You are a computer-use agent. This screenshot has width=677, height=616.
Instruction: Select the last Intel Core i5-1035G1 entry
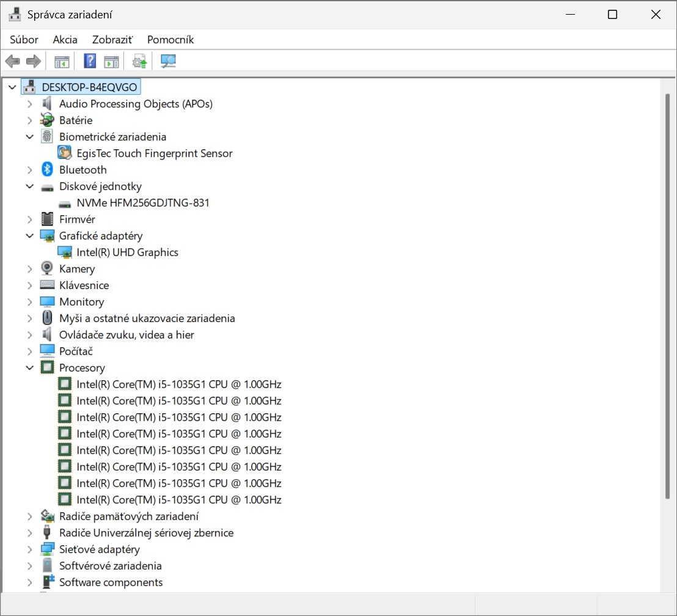(x=179, y=500)
